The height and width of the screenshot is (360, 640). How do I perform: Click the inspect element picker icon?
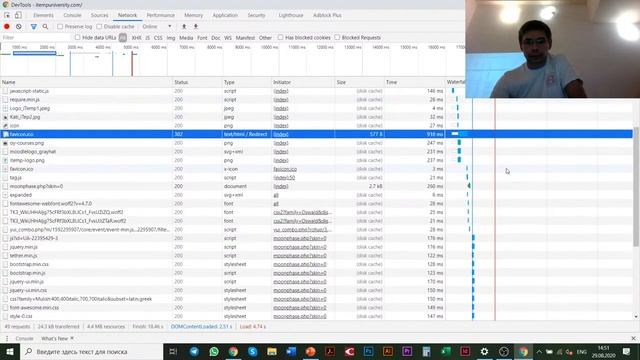[7, 15]
